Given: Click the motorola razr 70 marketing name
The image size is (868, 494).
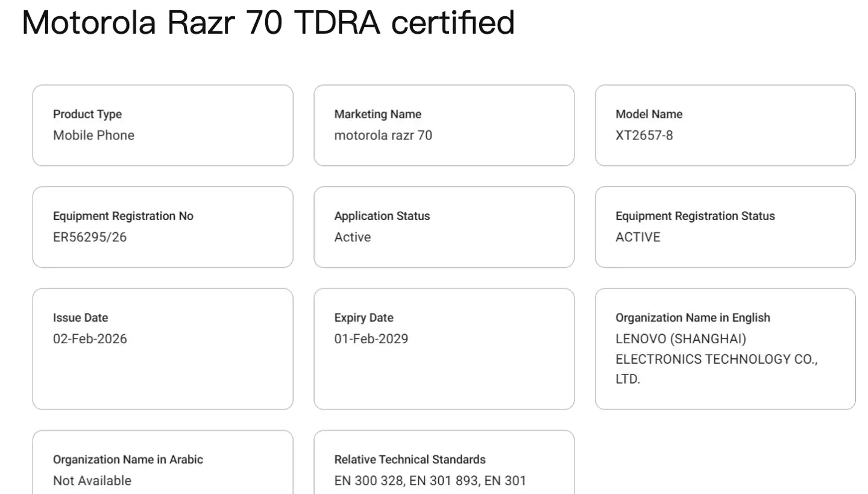Looking at the screenshot, I should pos(383,135).
